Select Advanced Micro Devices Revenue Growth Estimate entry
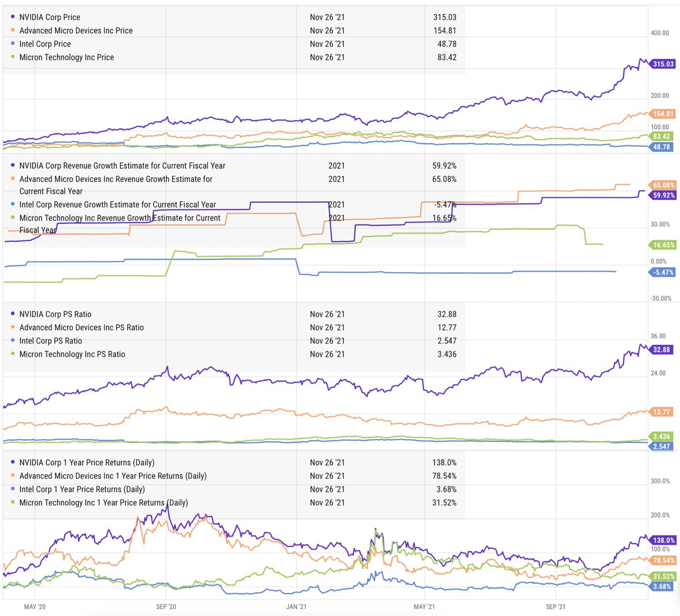This screenshot has height=616, width=680. (x=116, y=185)
